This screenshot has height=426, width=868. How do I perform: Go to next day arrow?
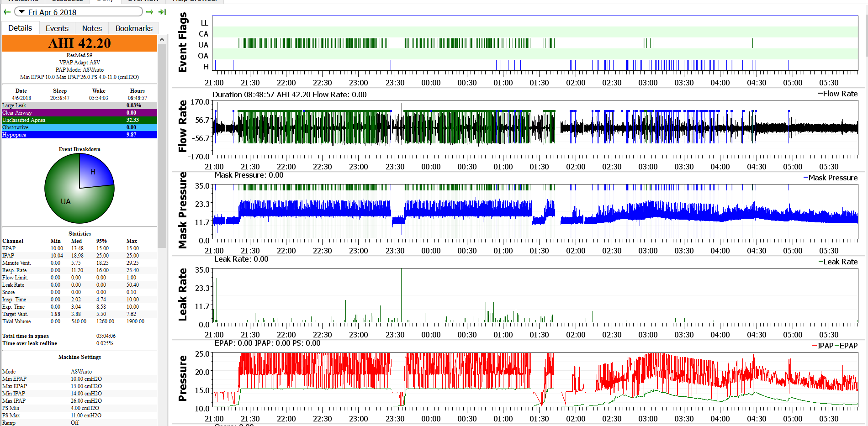click(149, 12)
